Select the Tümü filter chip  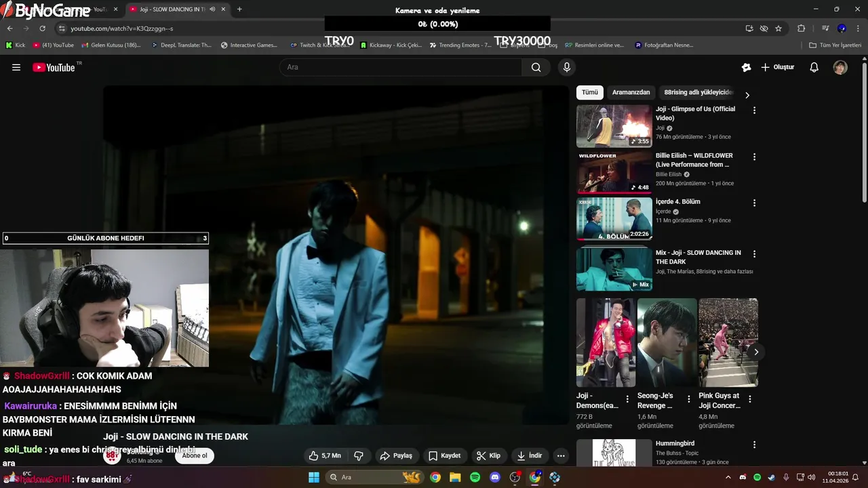[x=590, y=92]
